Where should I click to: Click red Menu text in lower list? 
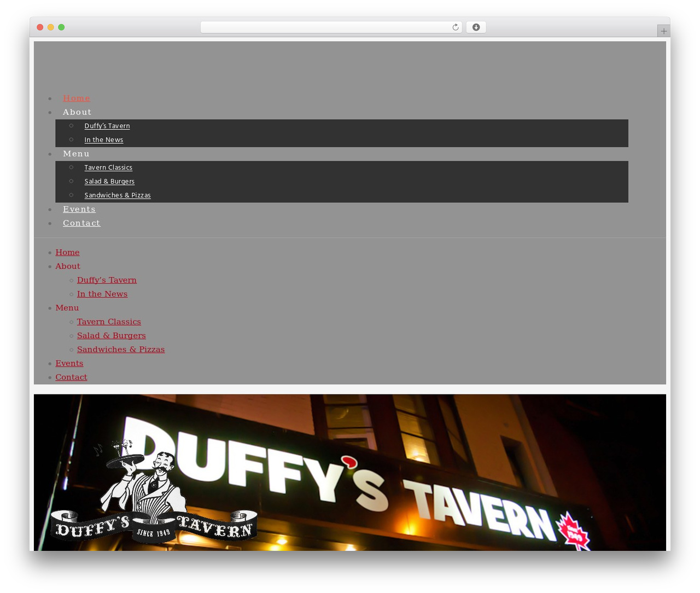67,308
